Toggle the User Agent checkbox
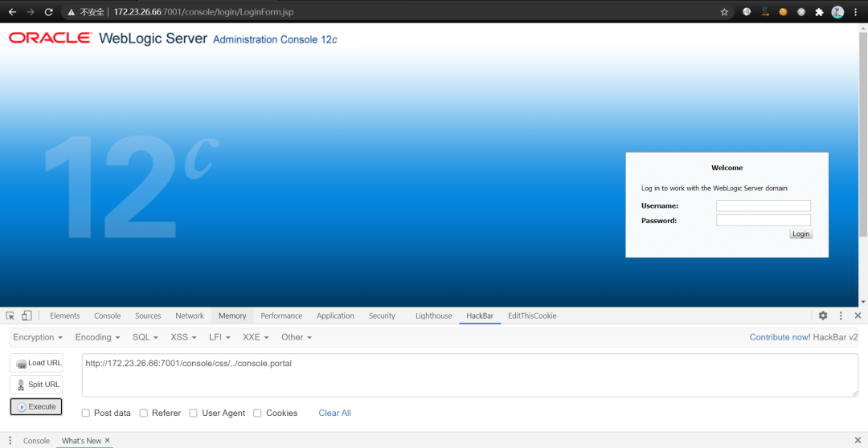868x448 pixels. (193, 413)
